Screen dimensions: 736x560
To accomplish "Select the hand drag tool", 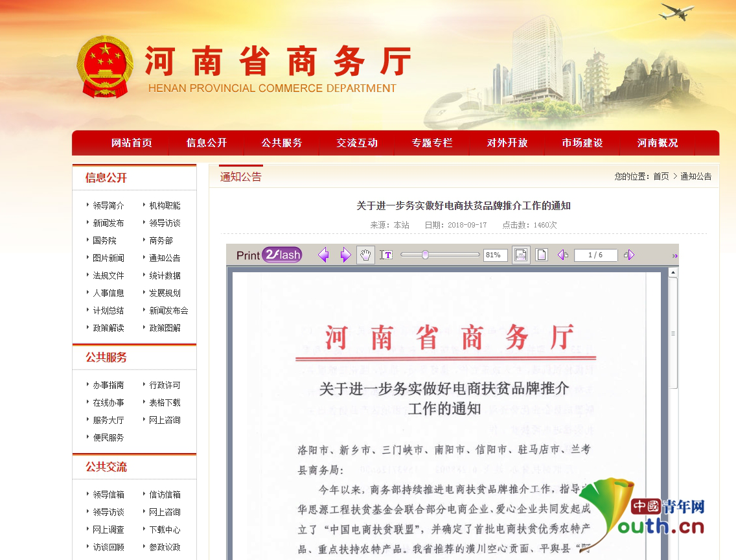I will (365, 255).
